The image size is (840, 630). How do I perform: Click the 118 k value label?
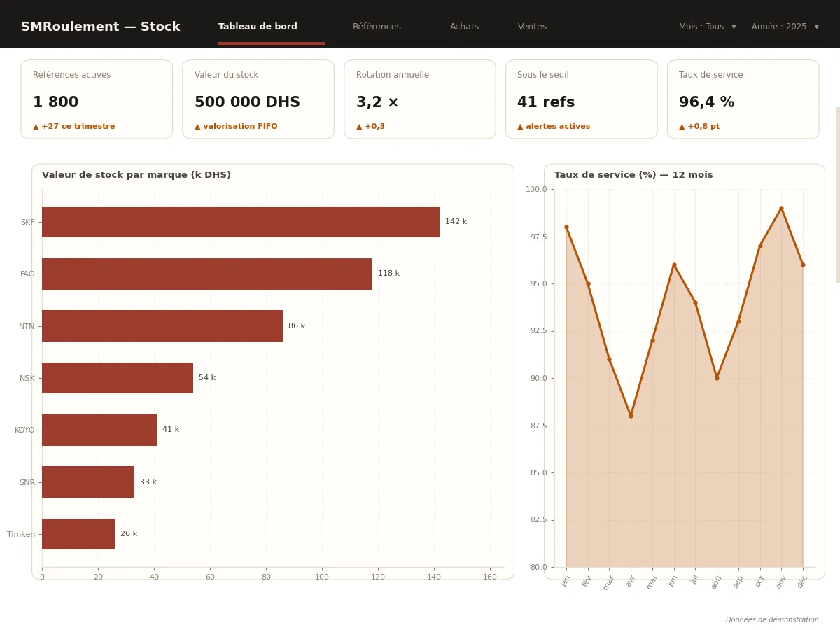click(x=388, y=274)
